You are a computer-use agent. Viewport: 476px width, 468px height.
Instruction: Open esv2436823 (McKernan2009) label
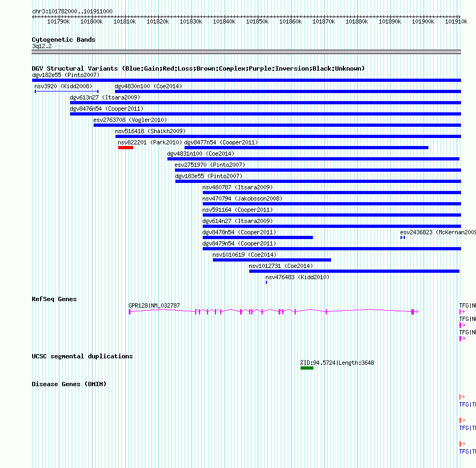[438, 232]
